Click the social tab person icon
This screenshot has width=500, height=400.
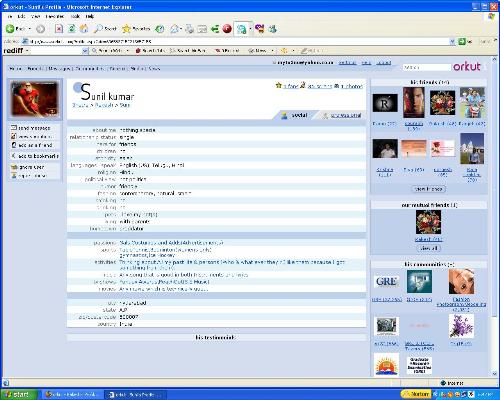[284, 115]
